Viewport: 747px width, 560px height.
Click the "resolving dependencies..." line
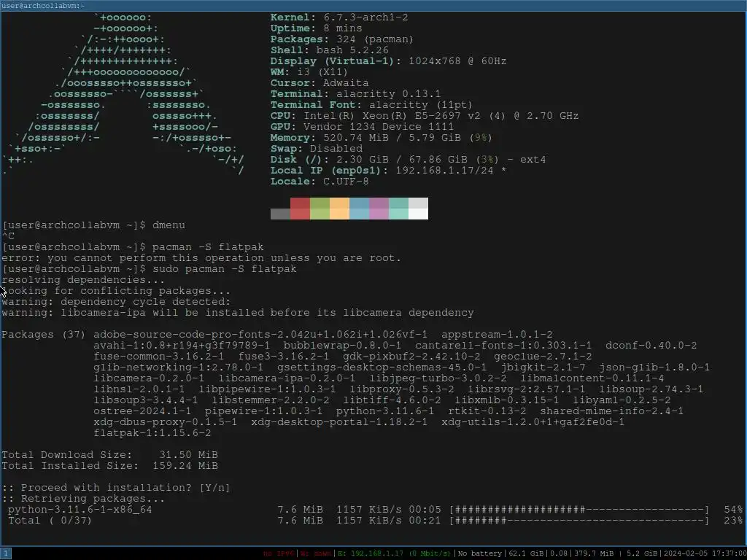(83, 280)
